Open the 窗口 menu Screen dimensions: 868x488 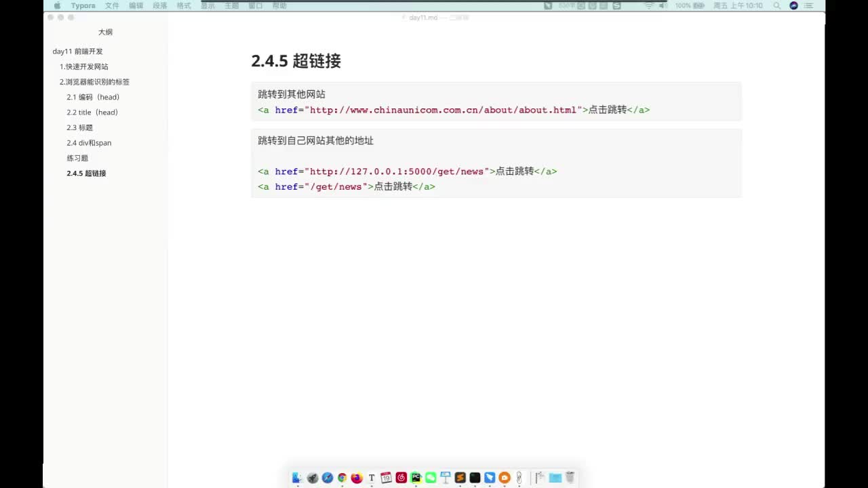pyautogui.click(x=256, y=5)
